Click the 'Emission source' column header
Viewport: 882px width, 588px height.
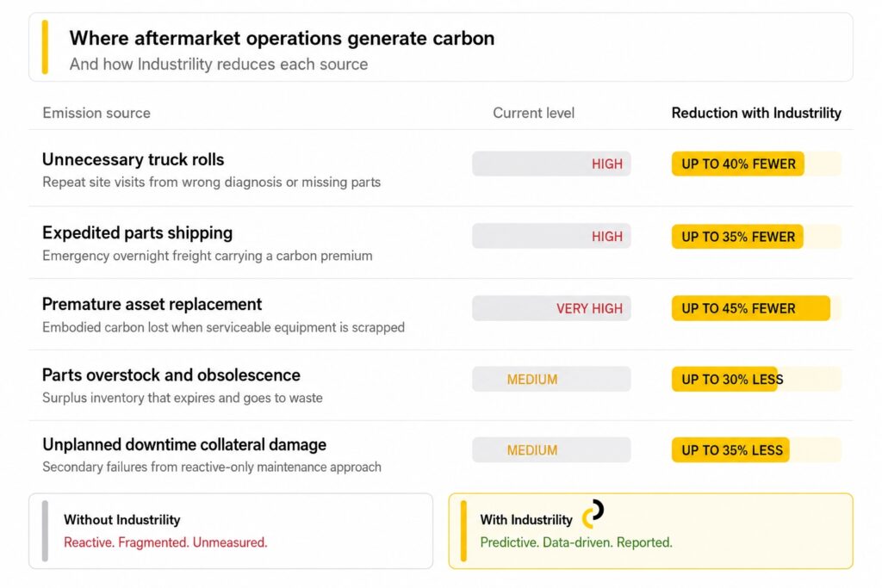[x=96, y=113]
